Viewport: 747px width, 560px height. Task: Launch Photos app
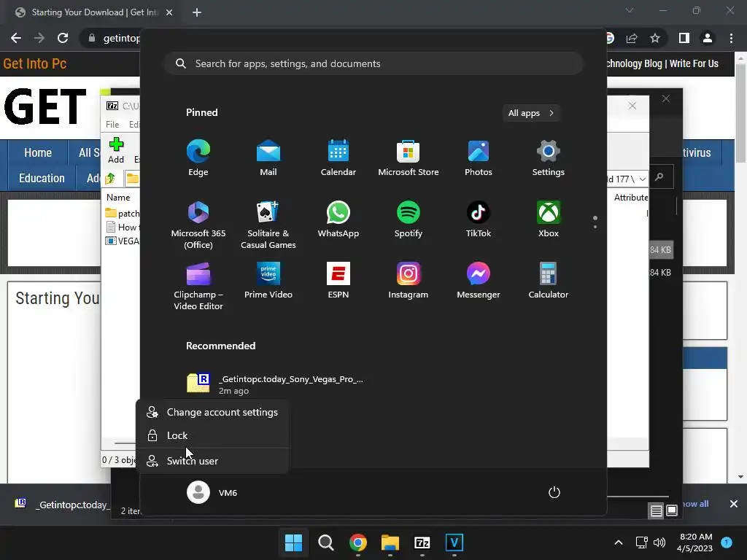tap(479, 158)
